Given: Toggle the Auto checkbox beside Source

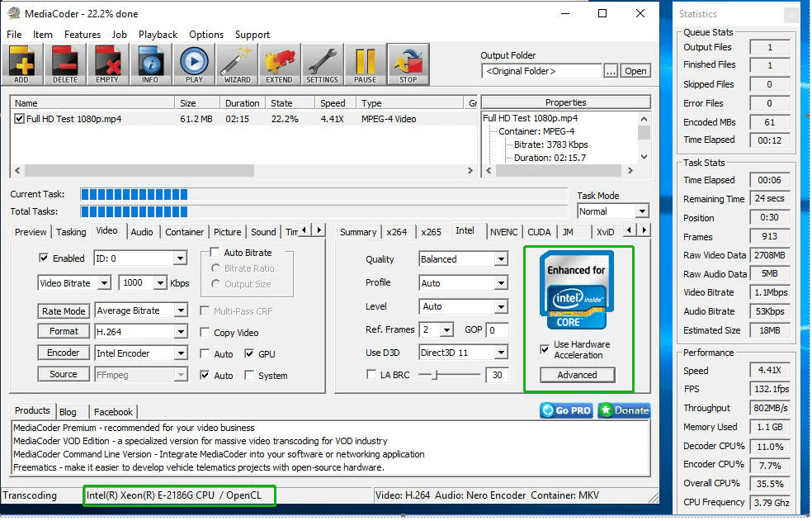Looking at the screenshot, I should coord(205,376).
